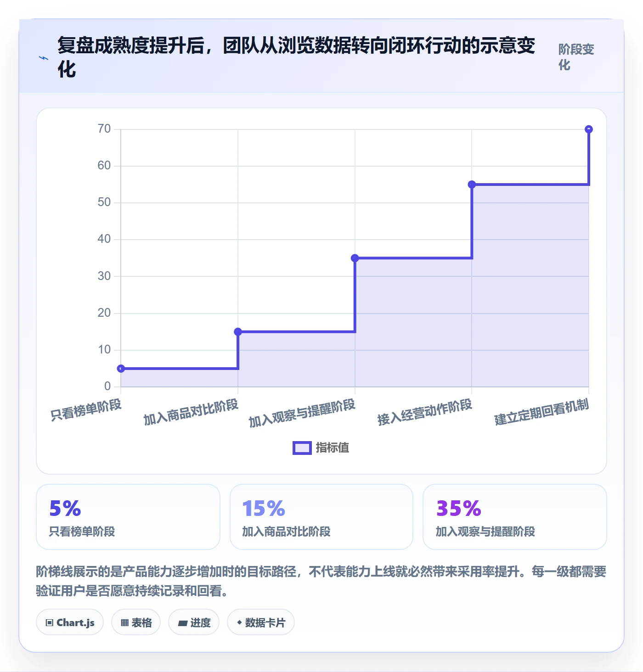This screenshot has height=672, width=643.
Task: Click the 35% 加入观察与提醒阶段 data card
Action: click(515, 517)
